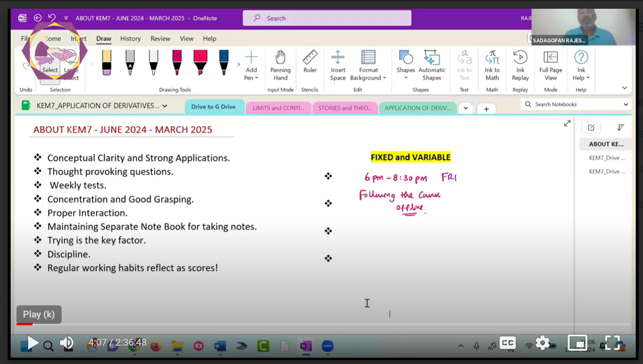Switch to Full Page View
This screenshot has width=643, height=364.
[550, 65]
